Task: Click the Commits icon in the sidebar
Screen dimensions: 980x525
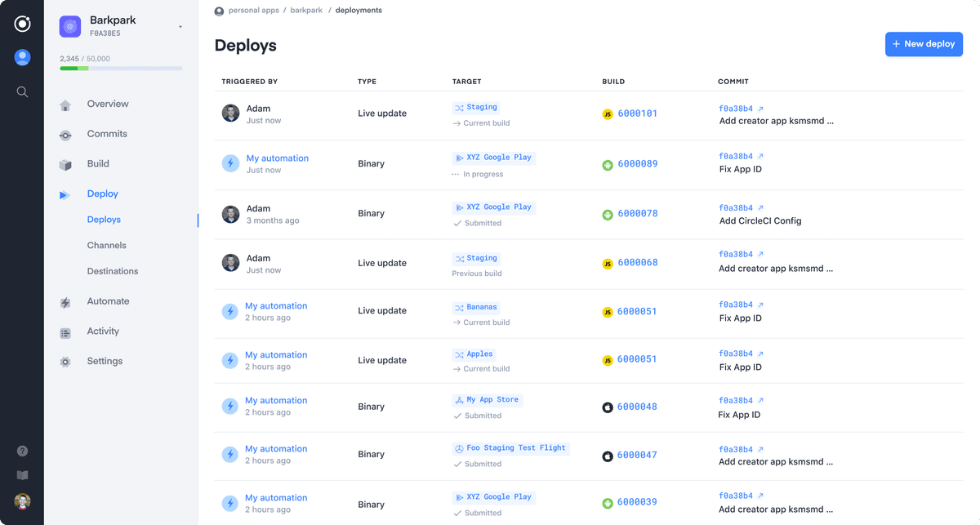Action: (x=65, y=134)
